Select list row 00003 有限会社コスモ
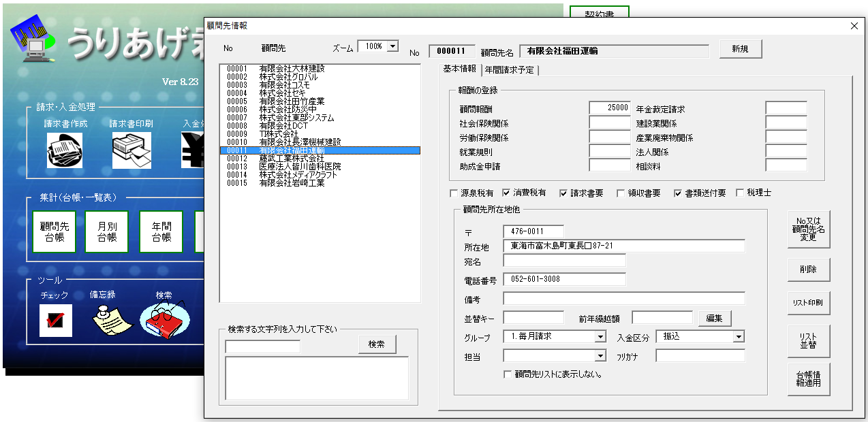The height and width of the screenshot is (422, 868). pyautogui.click(x=320, y=85)
